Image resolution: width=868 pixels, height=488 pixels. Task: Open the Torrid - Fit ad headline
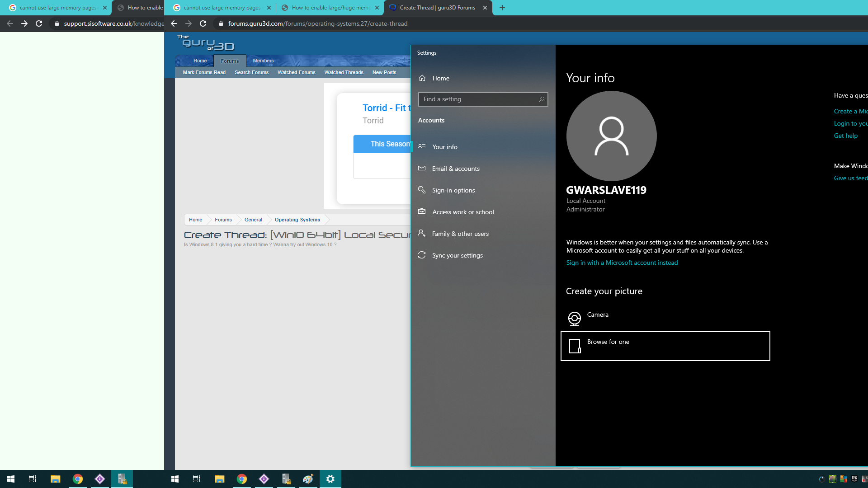coord(387,108)
